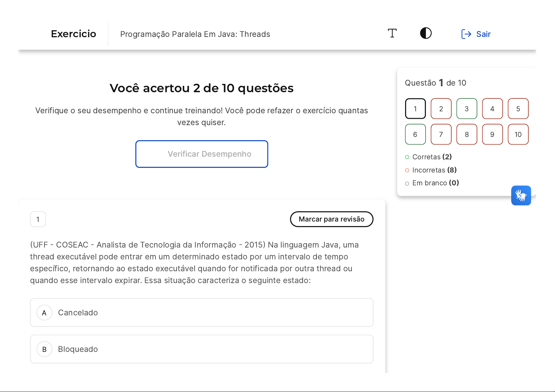Go to question 2 in navigator
This screenshot has height=392, width=555.
pos(441,109)
